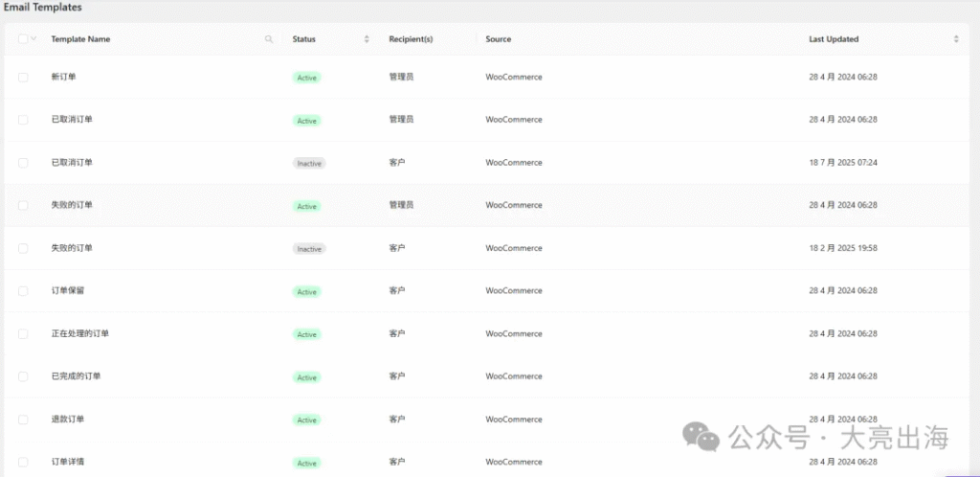Sort the table by Last Updated
The image size is (980, 477).
956,38
